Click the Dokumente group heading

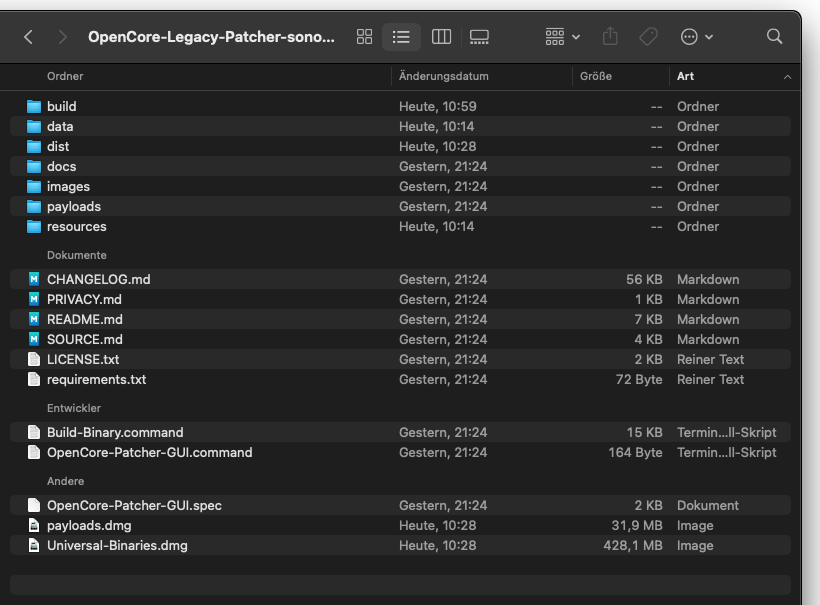[x=76, y=255]
